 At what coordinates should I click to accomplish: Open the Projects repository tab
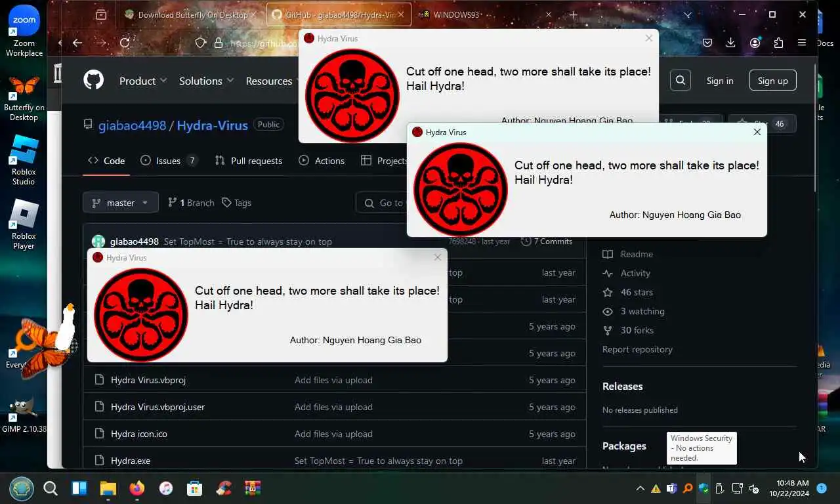[385, 161]
